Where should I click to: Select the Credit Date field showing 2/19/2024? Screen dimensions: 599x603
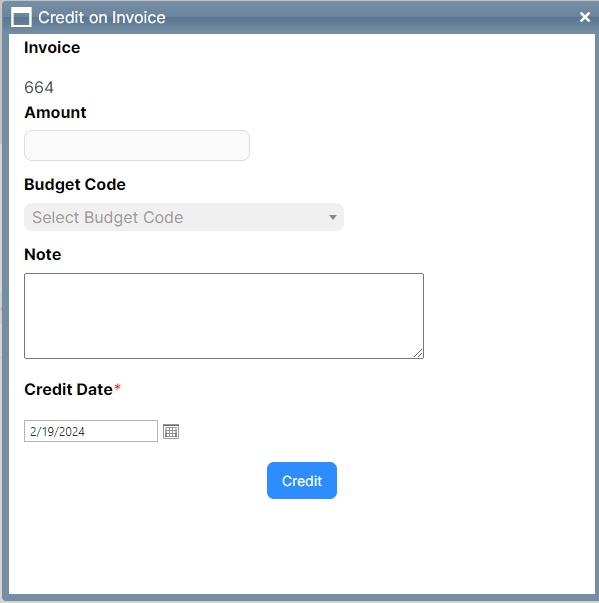[x=91, y=431]
